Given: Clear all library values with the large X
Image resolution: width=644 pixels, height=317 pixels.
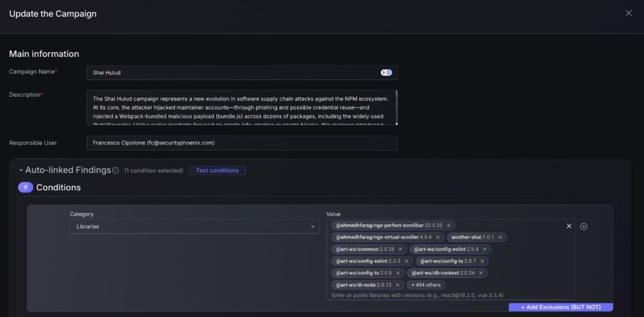Looking at the screenshot, I should point(569,226).
